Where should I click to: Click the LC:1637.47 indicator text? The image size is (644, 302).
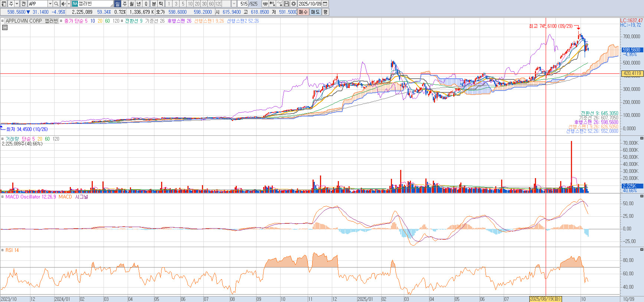click(631, 20)
